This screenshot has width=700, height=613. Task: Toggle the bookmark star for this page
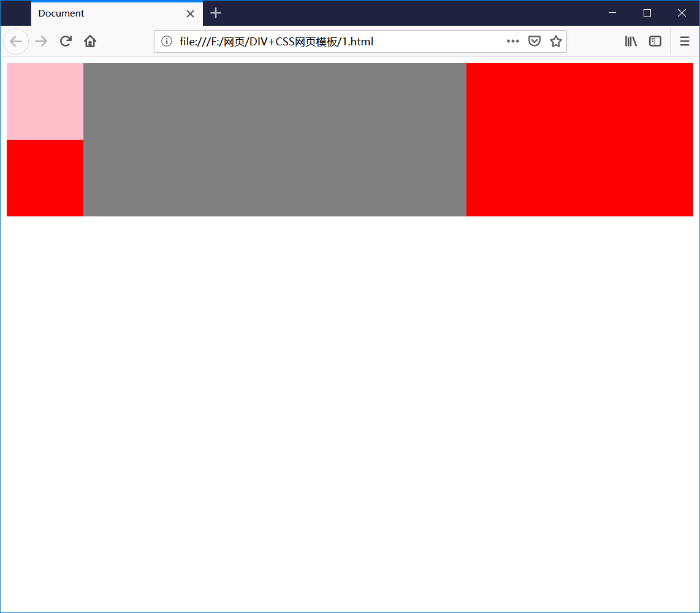coord(555,41)
